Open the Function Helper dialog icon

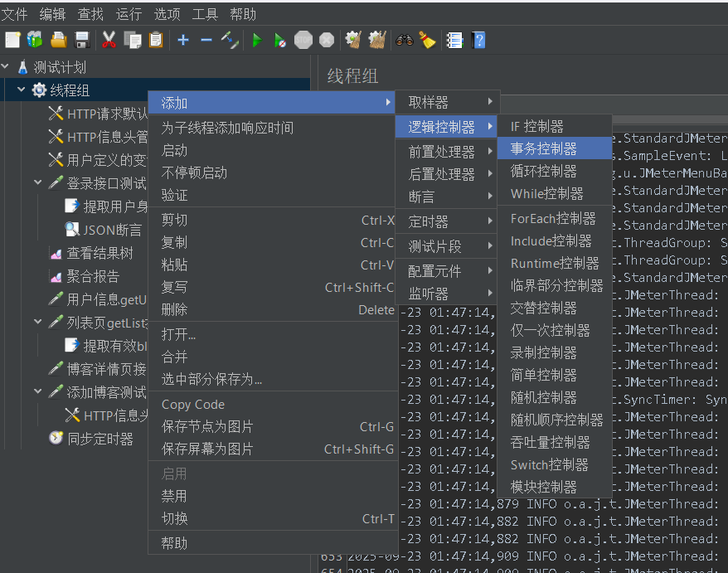tap(454, 39)
